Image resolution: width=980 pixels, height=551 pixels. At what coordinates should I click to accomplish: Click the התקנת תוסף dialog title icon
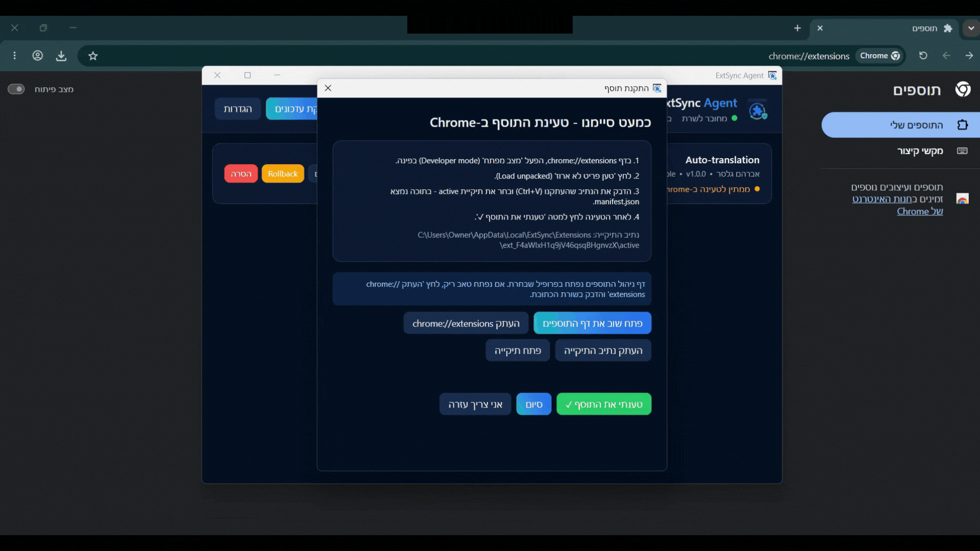point(657,88)
